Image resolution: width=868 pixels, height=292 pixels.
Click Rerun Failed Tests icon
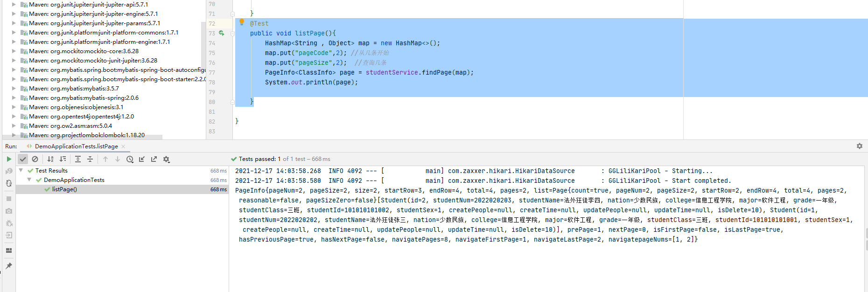click(9, 171)
